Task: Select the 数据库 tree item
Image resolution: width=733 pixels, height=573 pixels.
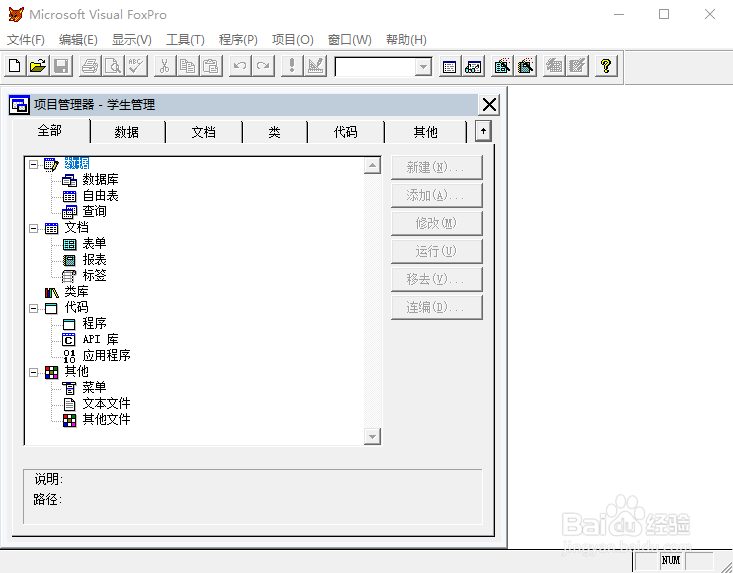Action: point(101,179)
